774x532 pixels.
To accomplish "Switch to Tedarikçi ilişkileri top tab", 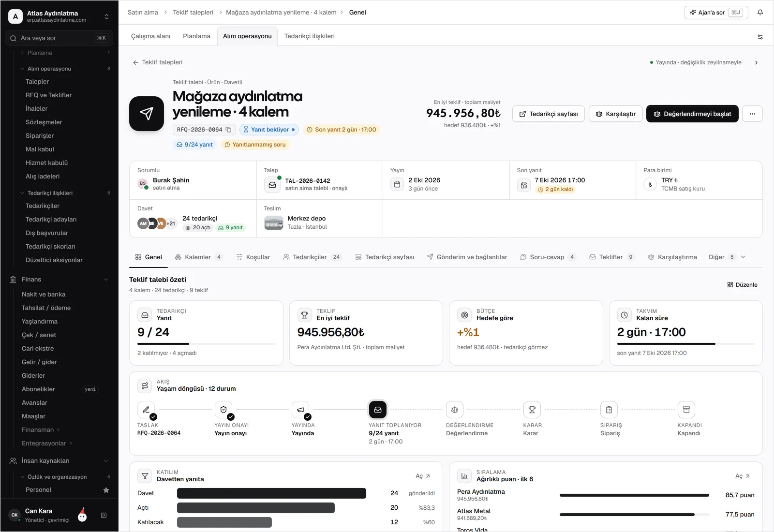I will click(310, 36).
